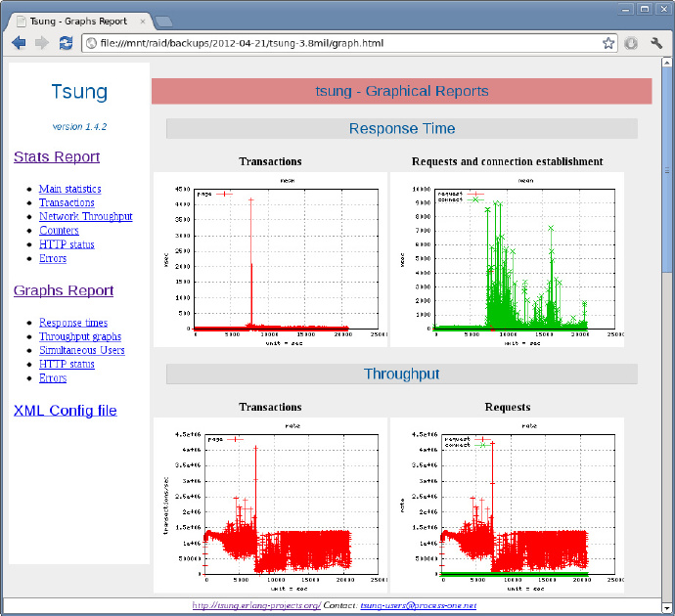Open a new browser tab
The image size is (675, 616).
coord(163,22)
